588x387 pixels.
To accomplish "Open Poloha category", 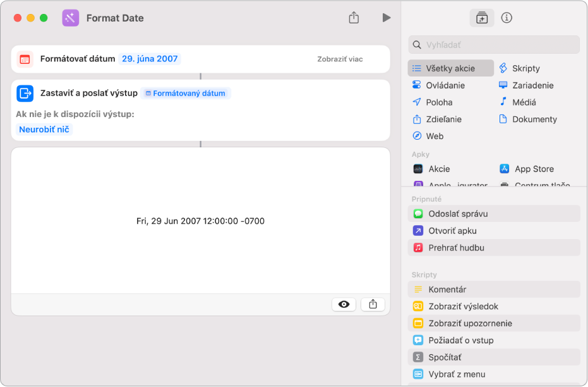I will [x=432, y=102].
